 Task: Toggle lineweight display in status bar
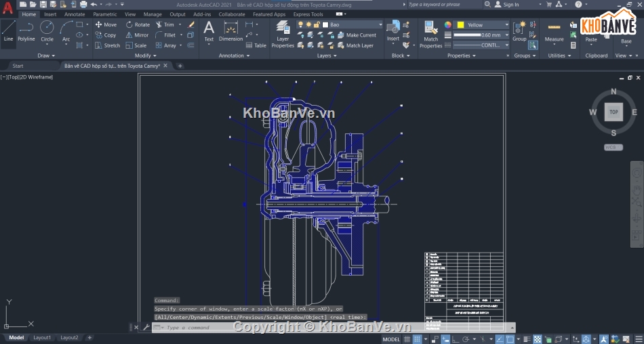point(527,339)
